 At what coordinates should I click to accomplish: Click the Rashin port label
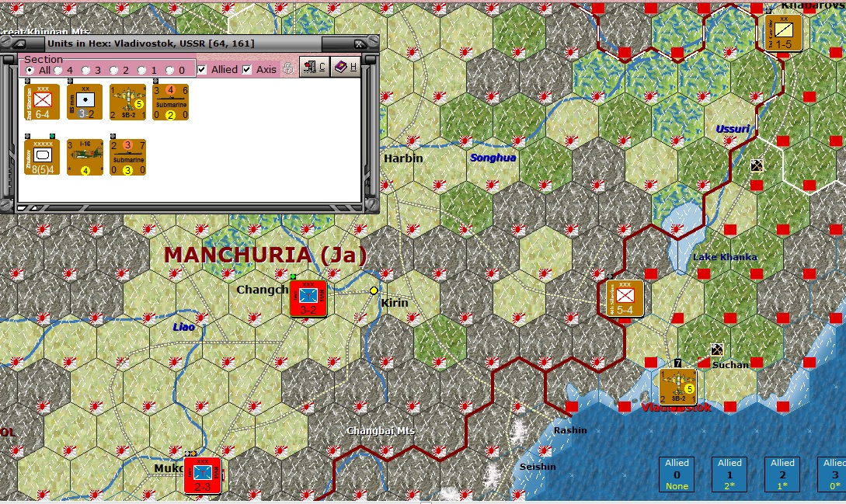tap(570, 430)
